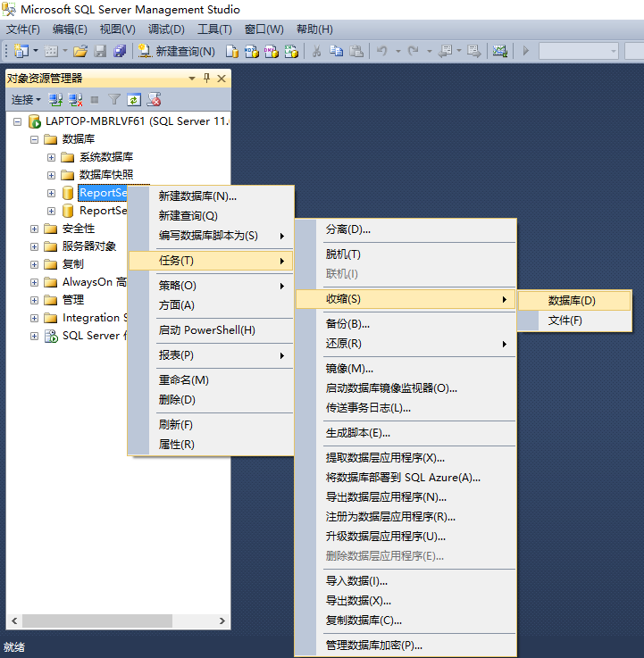Click Connect Object Explorer icon
Viewport: 644px width, 658px height.
[55, 100]
